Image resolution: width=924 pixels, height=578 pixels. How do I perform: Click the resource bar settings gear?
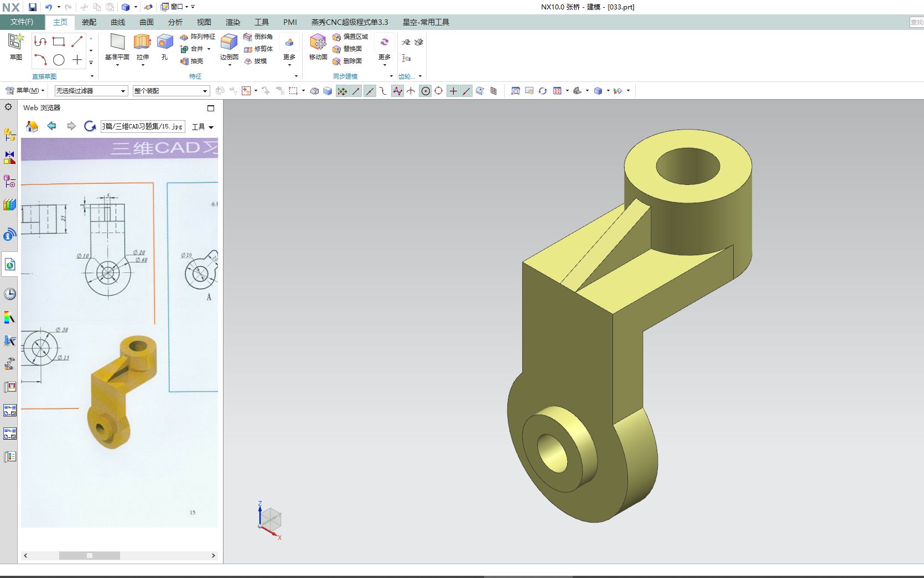[x=8, y=107]
